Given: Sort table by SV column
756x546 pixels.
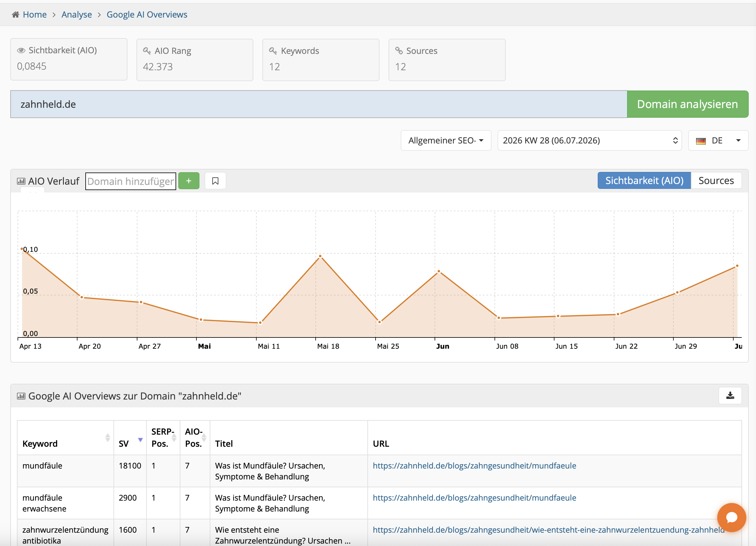Looking at the screenshot, I should 130,438.
